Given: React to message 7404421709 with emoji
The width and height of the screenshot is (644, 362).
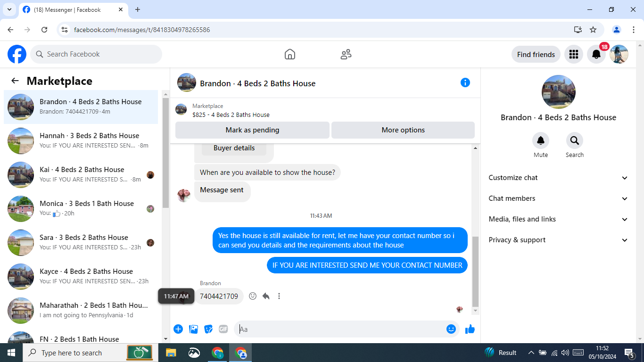Looking at the screenshot, I should tap(253, 296).
